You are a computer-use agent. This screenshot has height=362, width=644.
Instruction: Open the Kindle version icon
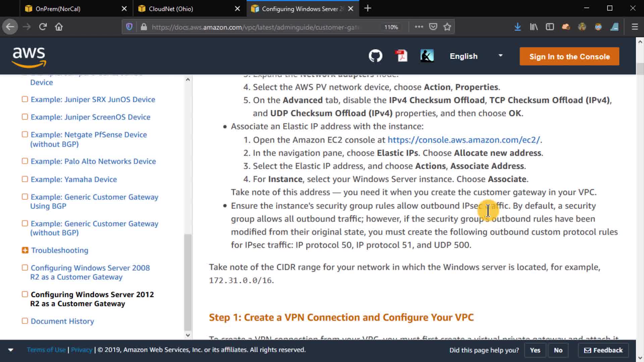(427, 56)
